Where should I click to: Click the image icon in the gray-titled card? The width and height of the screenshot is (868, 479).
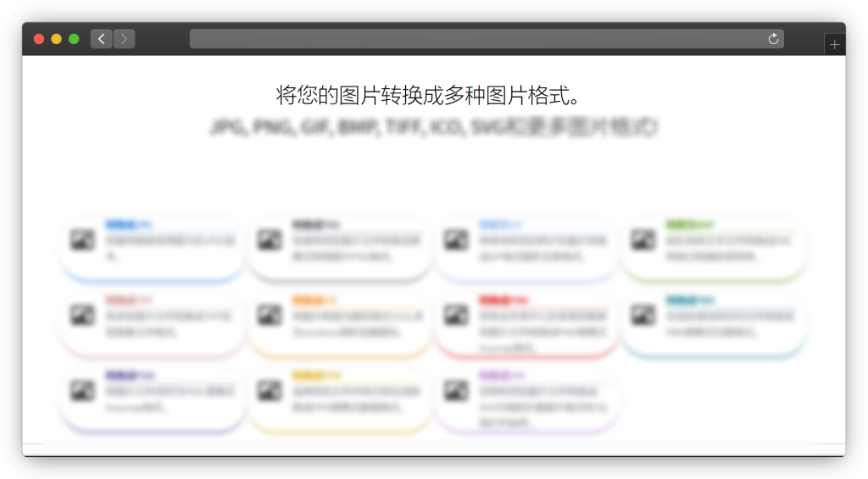tap(270, 240)
